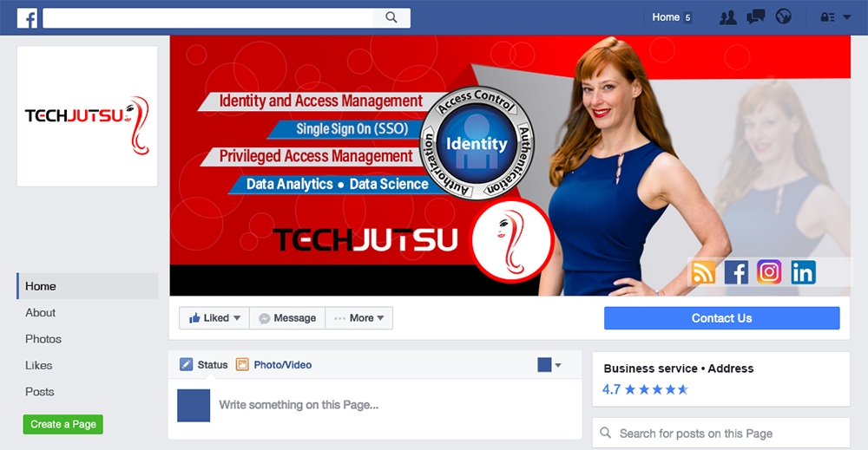Screen dimensions: 868x450
Task: Click the cover photo Identity badge
Action: 477,143
